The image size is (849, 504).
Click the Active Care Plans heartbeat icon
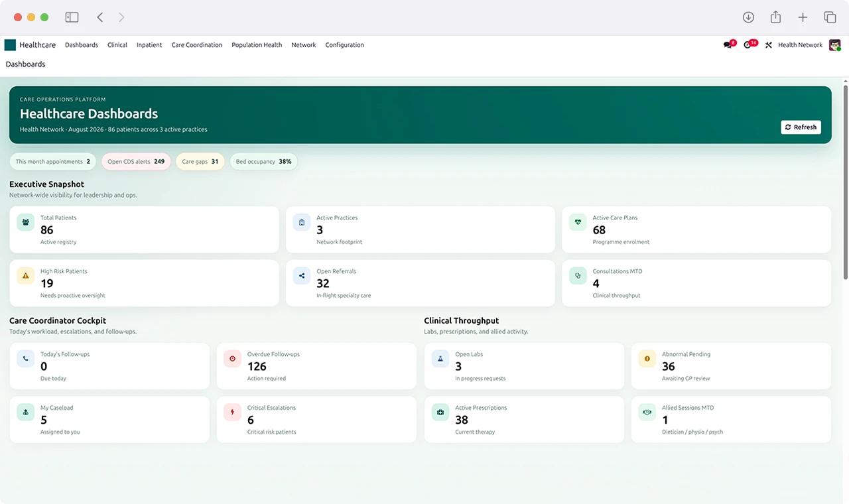tap(578, 222)
